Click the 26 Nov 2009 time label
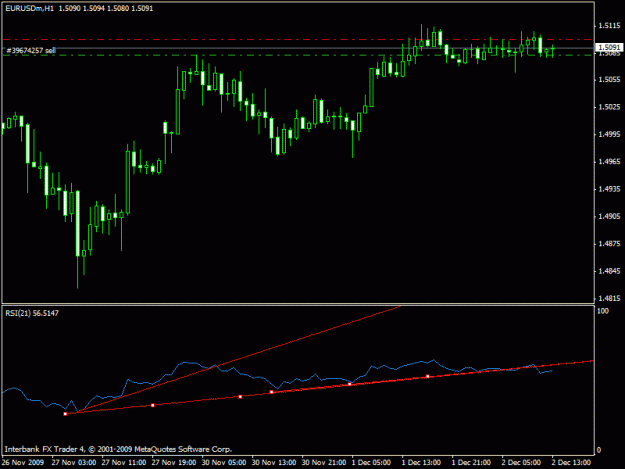Viewport: 625px width, 469px height. 23,462
